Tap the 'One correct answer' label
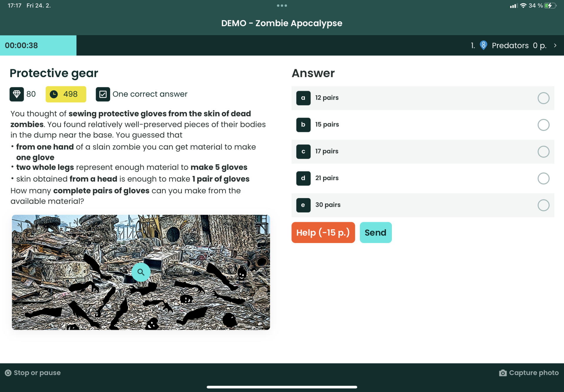564x392 pixels. tap(150, 94)
